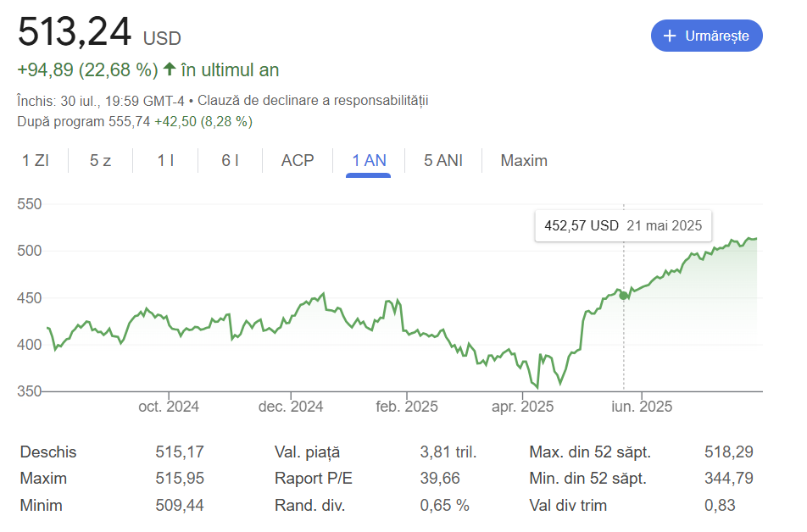Click the iun. 2025 axis label
The height and width of the screenshot is (532, 807).
[x=642, y=407]
